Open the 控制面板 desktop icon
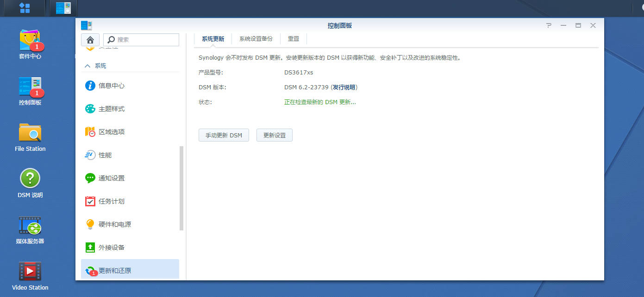Screen dimensions: 644x297 (30, 91)
